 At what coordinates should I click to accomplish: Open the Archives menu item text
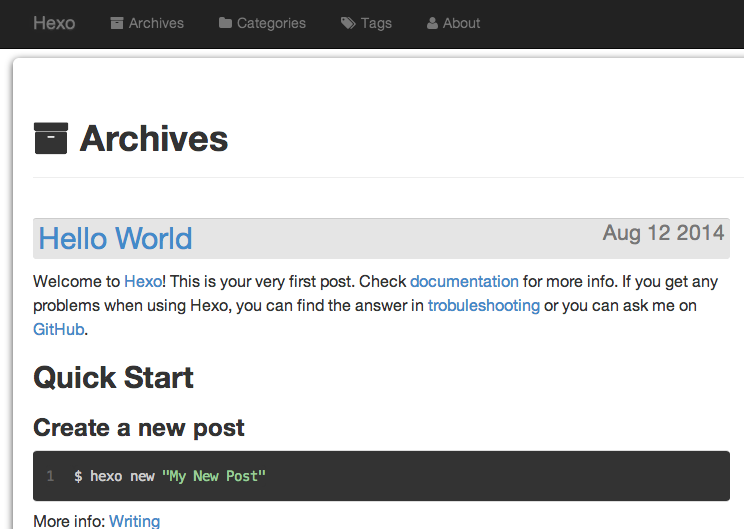point(156,23)
